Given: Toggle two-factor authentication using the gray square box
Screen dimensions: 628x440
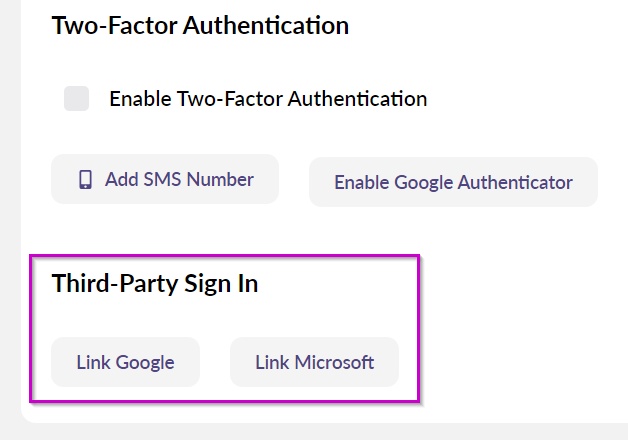Looking at the screenshot, I should point(76,98).
